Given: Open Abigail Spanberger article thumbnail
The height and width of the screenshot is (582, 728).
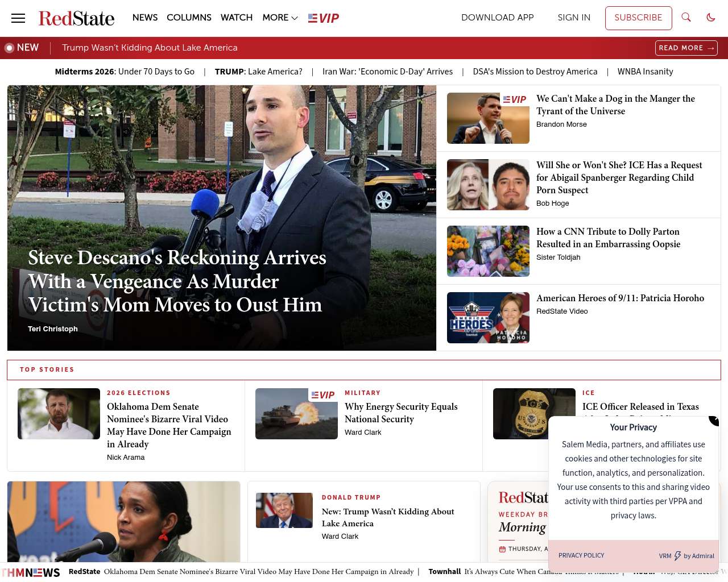Looking at the screenshot, I should click(x=488, y=185).
